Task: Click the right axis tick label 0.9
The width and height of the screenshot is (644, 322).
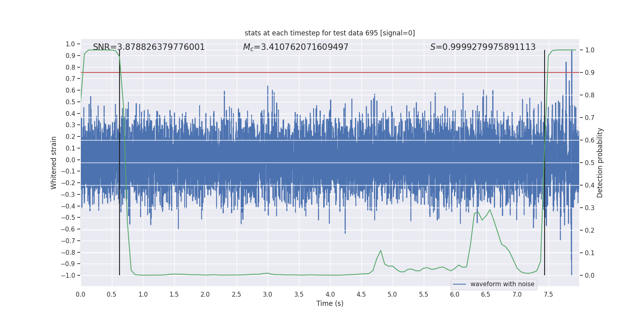Action: (590, 73)
